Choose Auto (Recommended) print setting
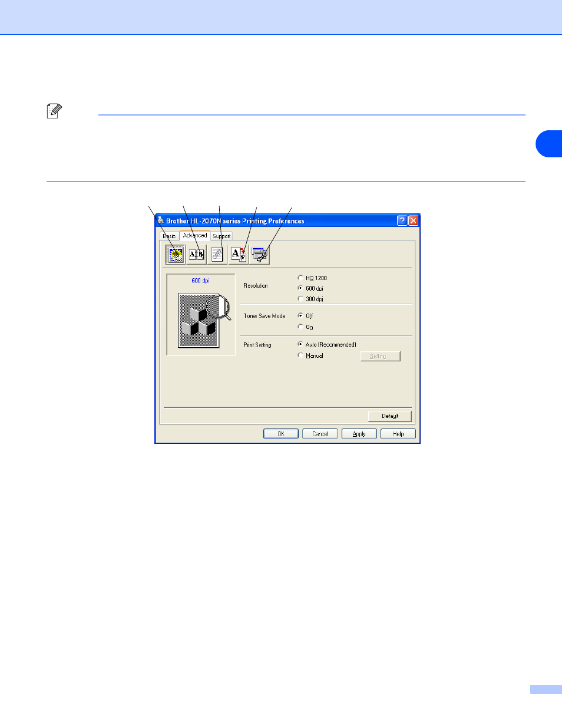The height and width of the screenshot is (728, 562). point(327,344)
